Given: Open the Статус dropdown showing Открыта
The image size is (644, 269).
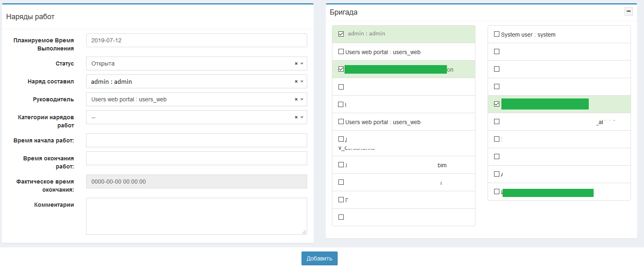Looking at the screenshot, I should point(191,63).
